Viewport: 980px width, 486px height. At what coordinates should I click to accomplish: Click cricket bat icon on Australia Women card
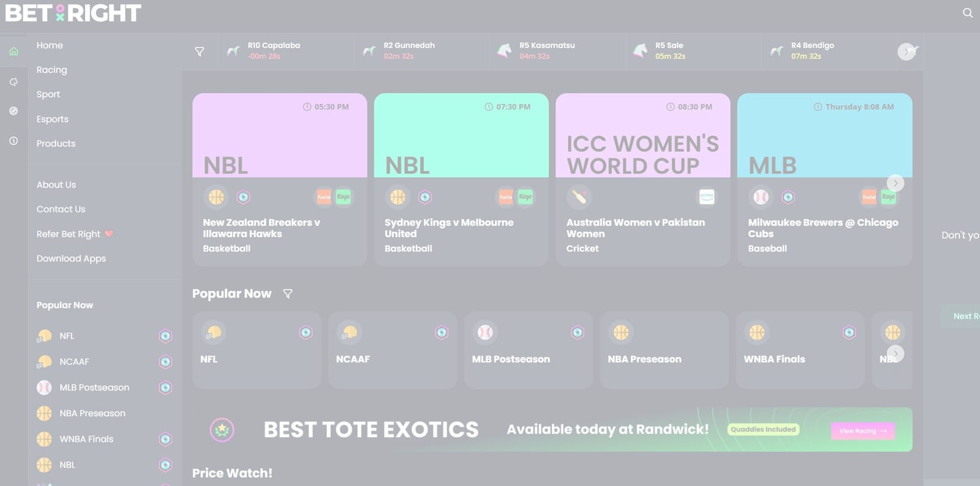[579, 197]
